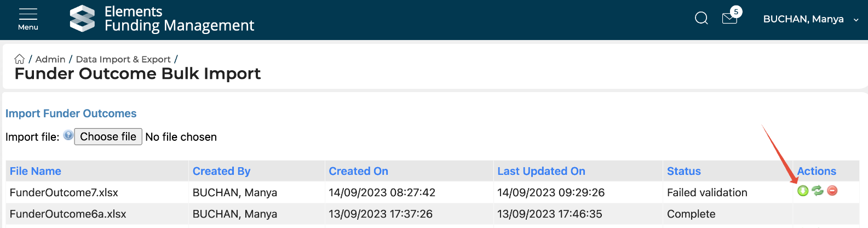Click the red delete icon for FunderOutcome7.xlsx
This screenshot has width=868, height=228.
pos(832,191)
